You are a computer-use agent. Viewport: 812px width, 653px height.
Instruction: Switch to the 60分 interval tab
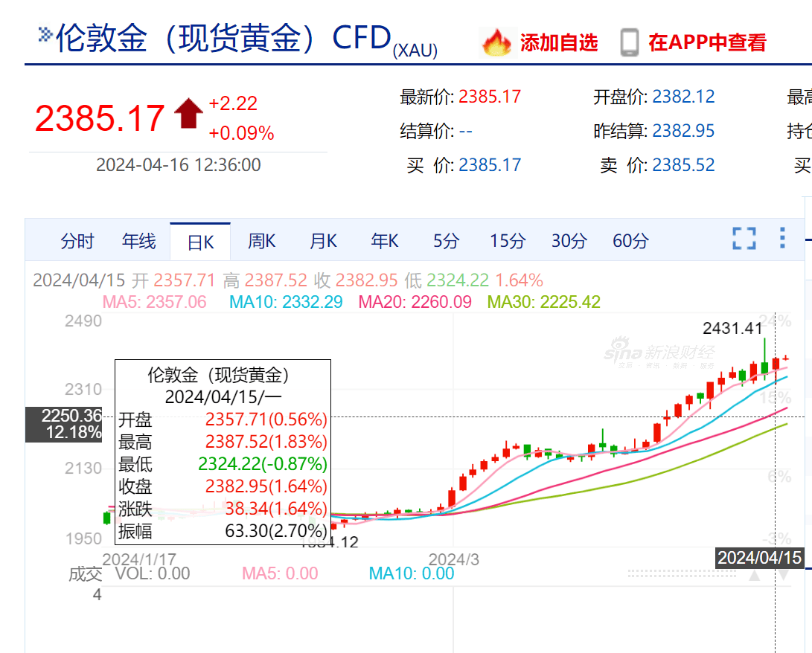630,241
